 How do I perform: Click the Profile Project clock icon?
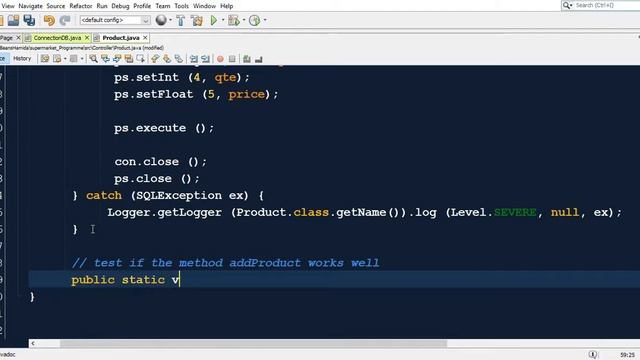click(254, 20)
